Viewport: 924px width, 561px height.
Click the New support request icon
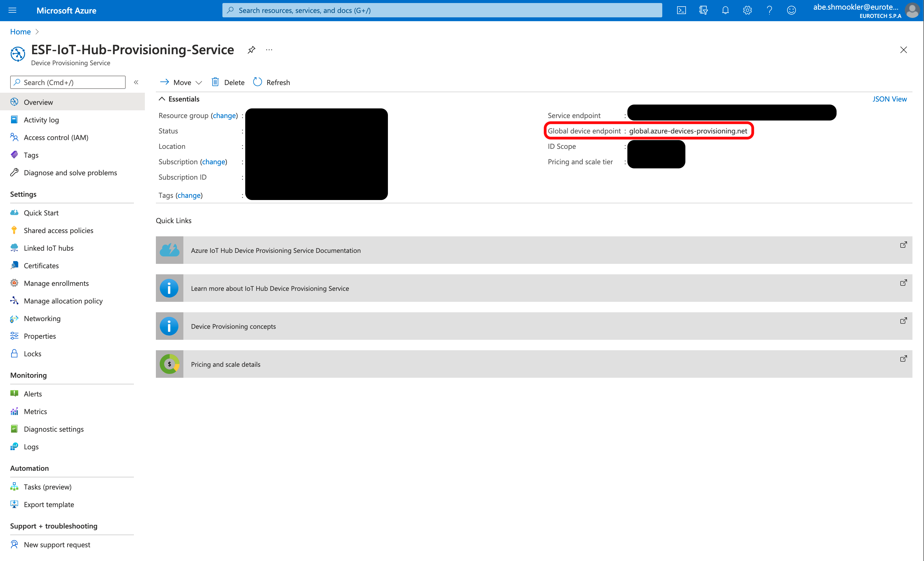coord(14,544)
